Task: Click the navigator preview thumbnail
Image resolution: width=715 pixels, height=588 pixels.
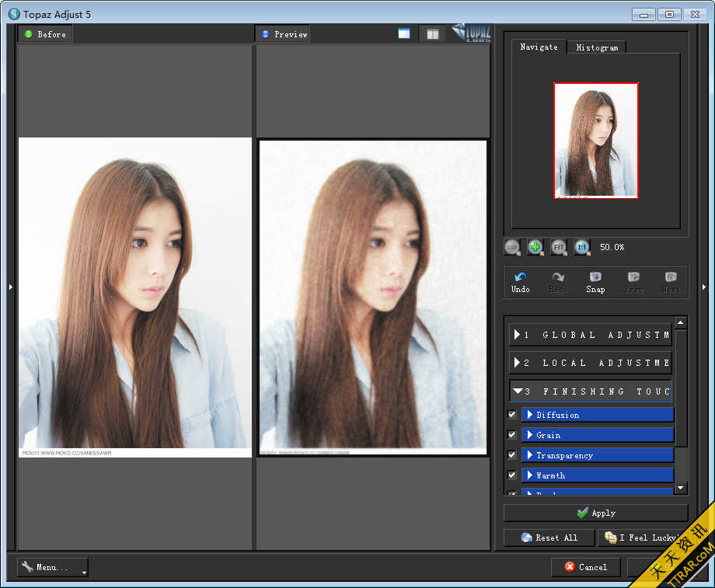Action: (x=595, y=140)
